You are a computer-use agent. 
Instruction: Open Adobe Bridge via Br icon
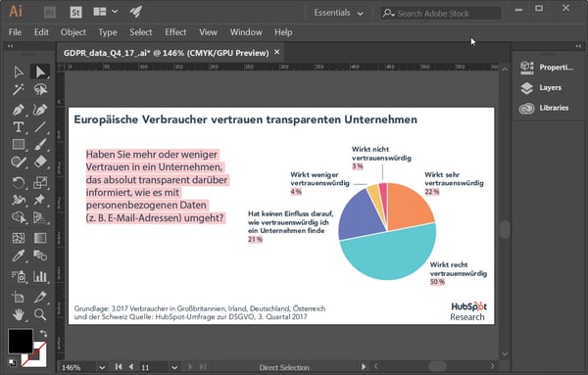coord(50,13)
